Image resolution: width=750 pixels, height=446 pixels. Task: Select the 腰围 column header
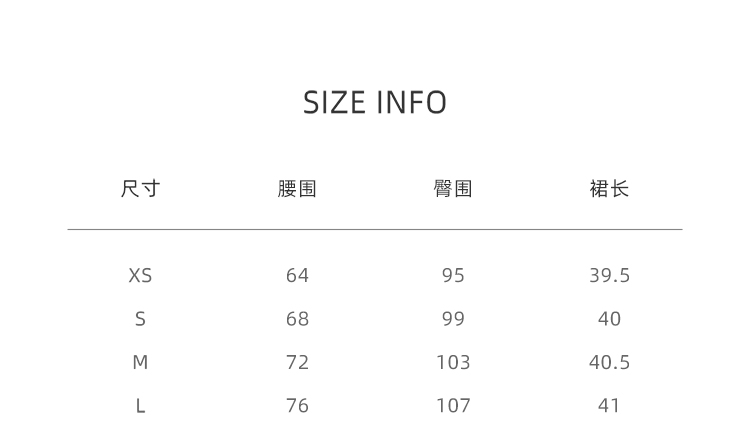click(297, 189)
